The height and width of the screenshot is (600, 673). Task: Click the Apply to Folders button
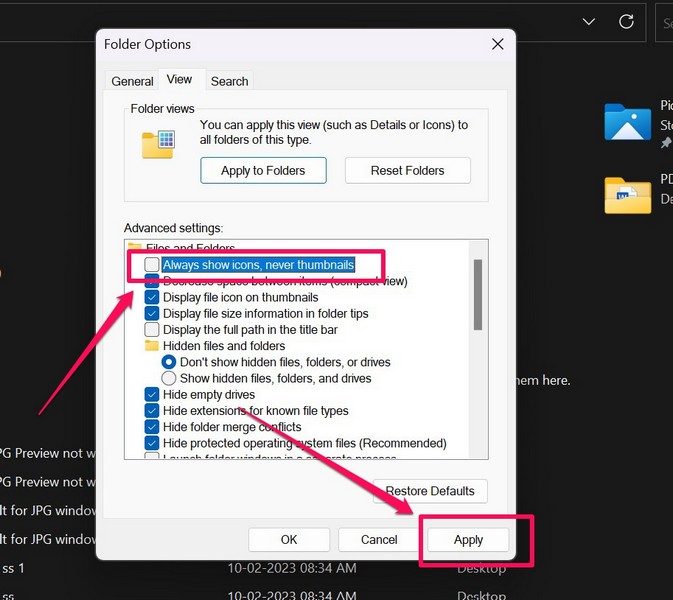pos(263,170)
